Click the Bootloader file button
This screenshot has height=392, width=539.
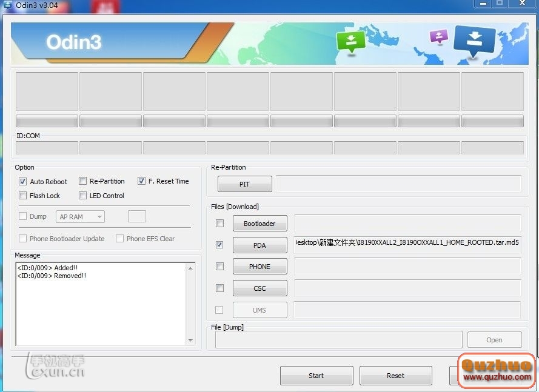pyautogui.click(x=260, y=224)
